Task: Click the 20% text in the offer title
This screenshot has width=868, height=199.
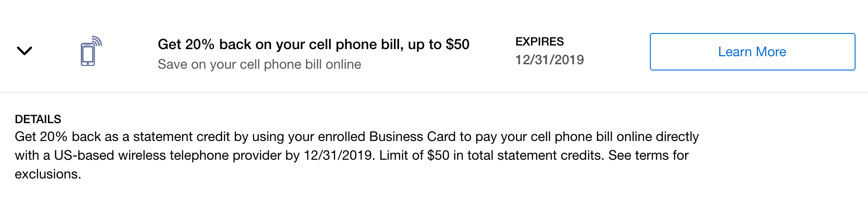Action: tap(200, 44)
